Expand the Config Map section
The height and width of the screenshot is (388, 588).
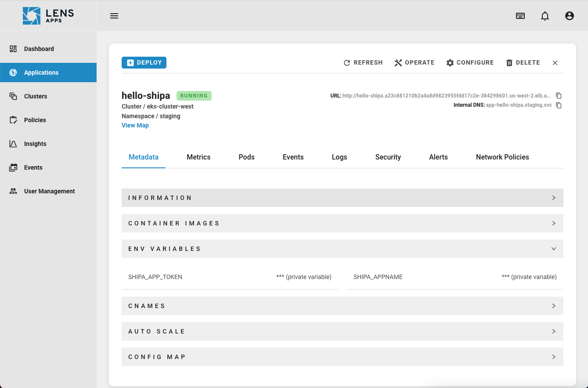click(x=343, y=357)
